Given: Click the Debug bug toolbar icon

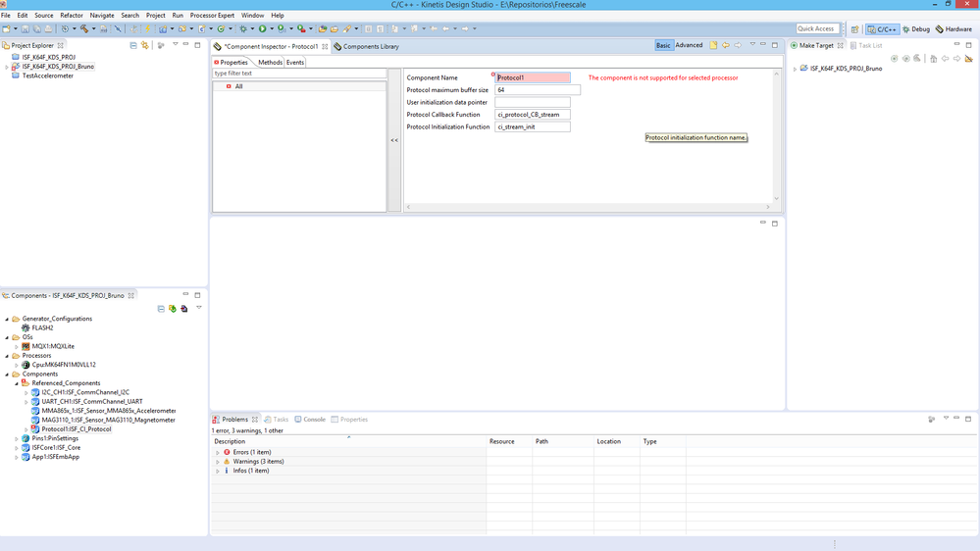Looking at the screenshot, I should click(243, 28).
